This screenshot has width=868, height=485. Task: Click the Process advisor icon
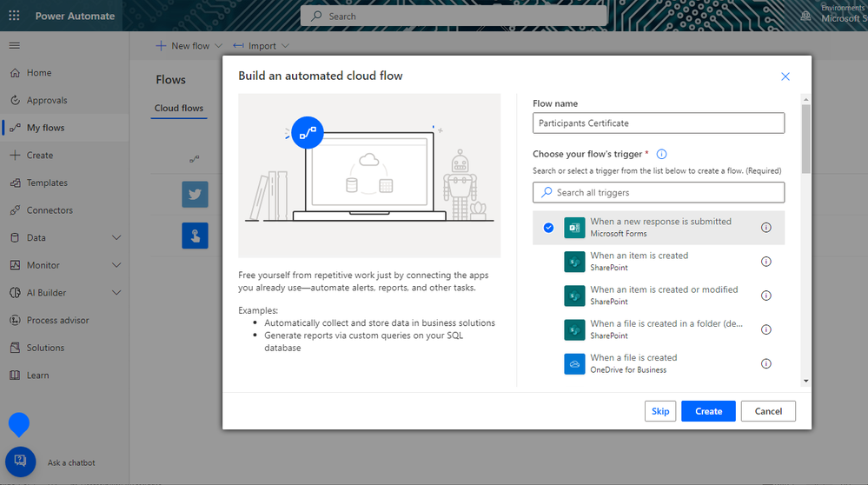pyautogui.click(x=15, y=320)
